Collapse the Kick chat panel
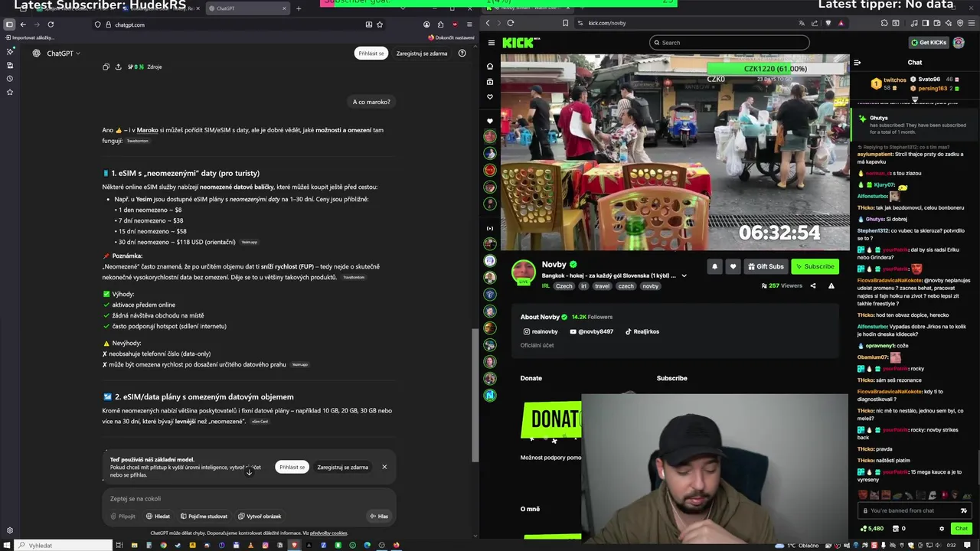The height and width of the screenshot is (551, 980). pos(857,62)
